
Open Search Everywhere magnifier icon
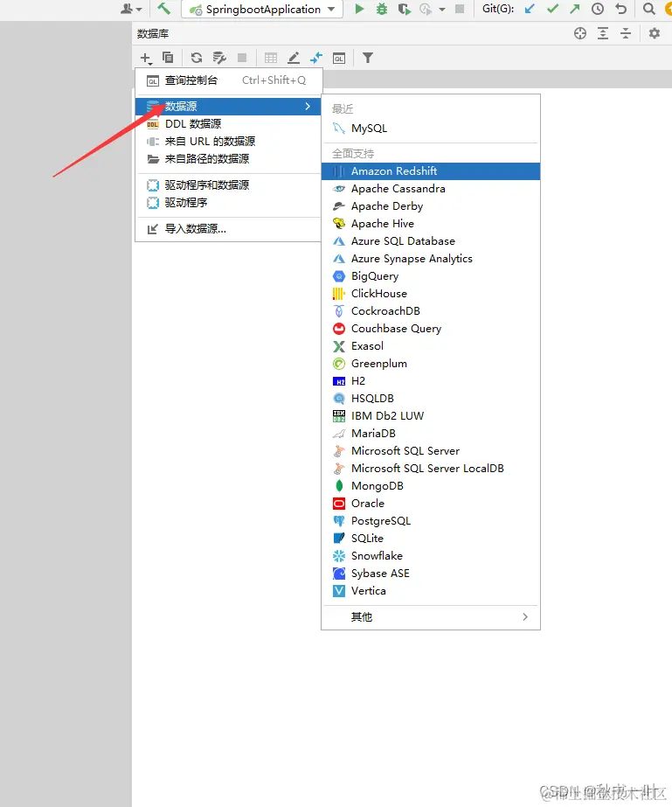[649, 9]
